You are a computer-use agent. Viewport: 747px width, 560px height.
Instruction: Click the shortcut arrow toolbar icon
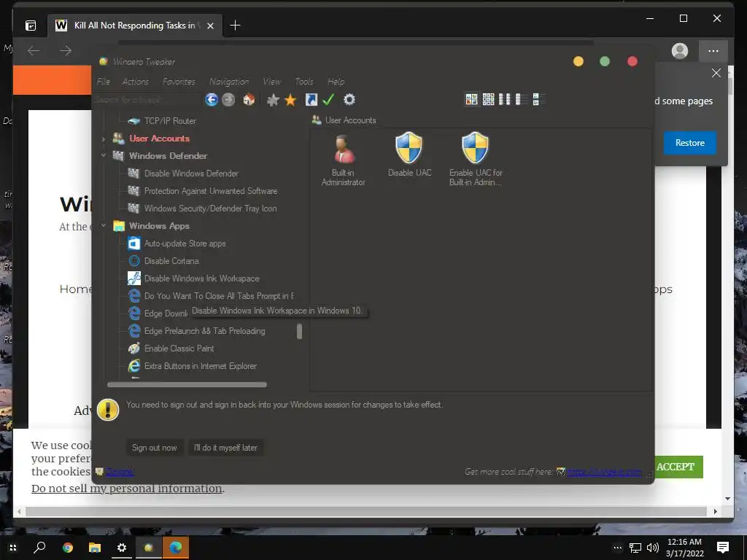click(x=311, y=99)
